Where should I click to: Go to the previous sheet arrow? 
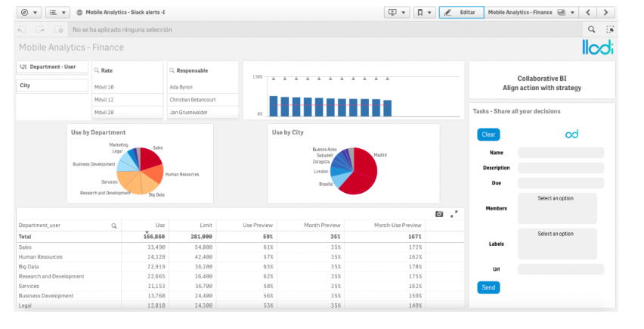pyautogui.click(x=588, y=12)
